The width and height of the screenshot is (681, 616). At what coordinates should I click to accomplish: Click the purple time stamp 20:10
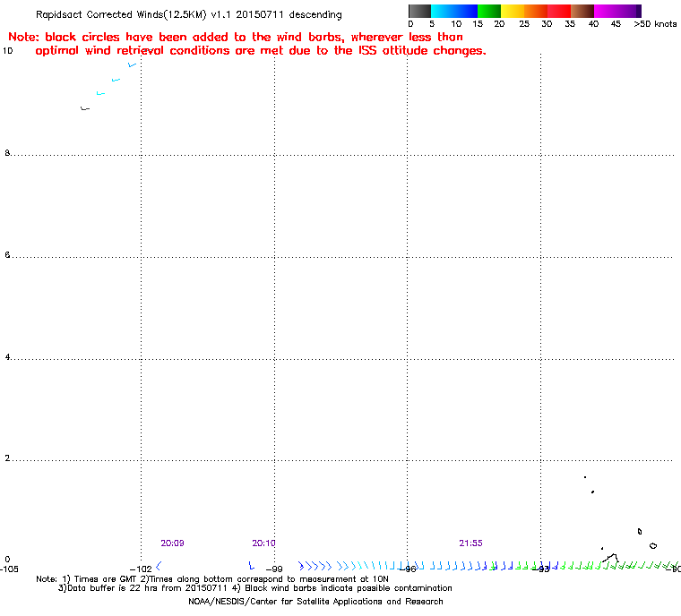(263, 543)
